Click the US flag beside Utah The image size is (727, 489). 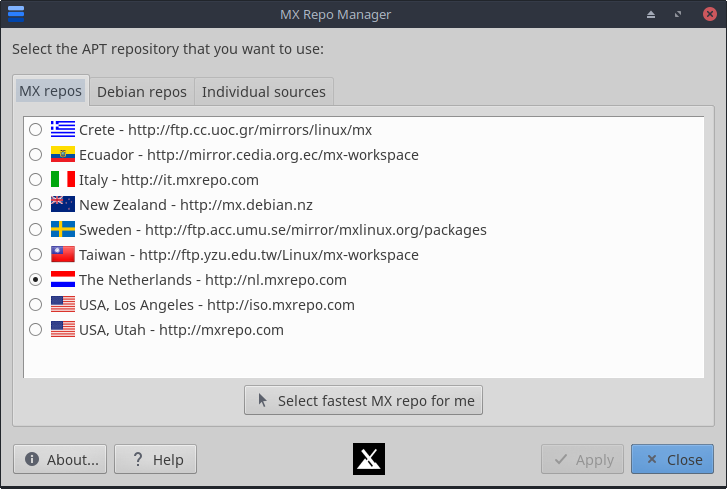[x=63, y=330]
